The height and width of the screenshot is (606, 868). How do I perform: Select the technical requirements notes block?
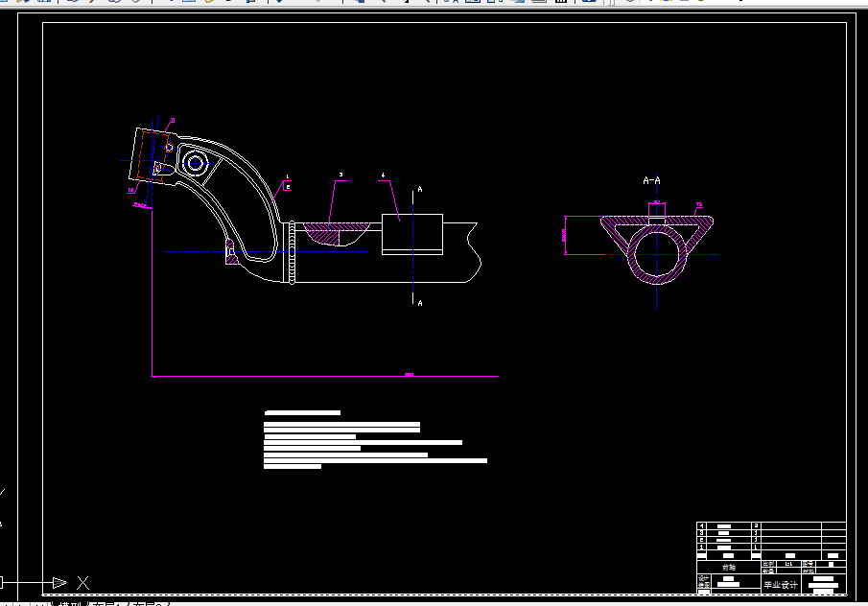click(375, 439)
